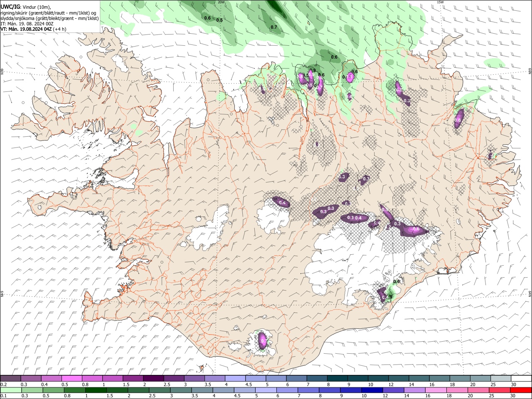Pick the lilac 14 swatch in the green scale
Image resolution: width=532 pixels, height=399 pixels.
coord(415,390)
